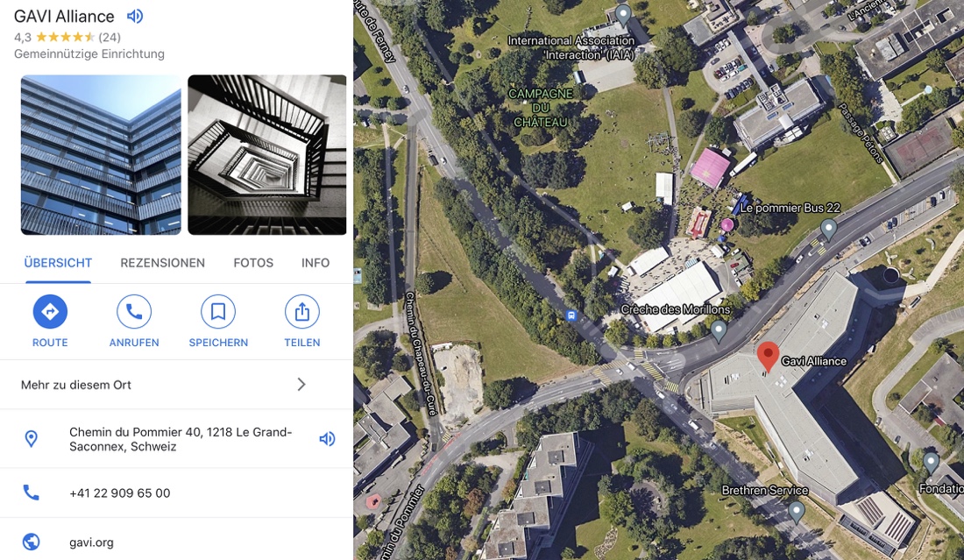Select the red Gavi Alliance map pin
964x560 pixels.
pyautogui.click(x=768, y=357)
